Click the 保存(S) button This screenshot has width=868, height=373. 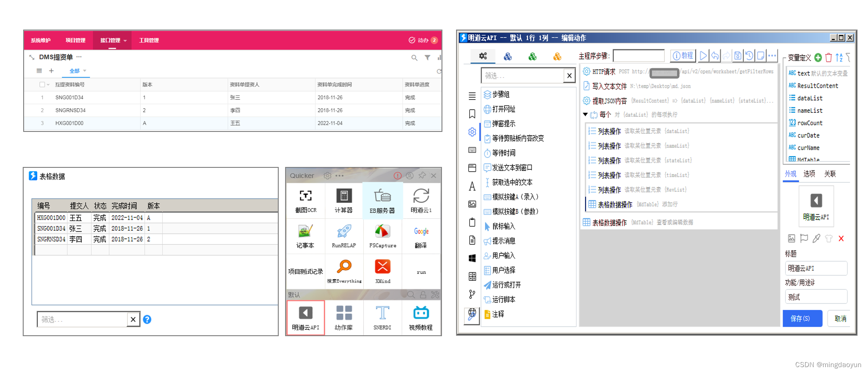point(803,318)
